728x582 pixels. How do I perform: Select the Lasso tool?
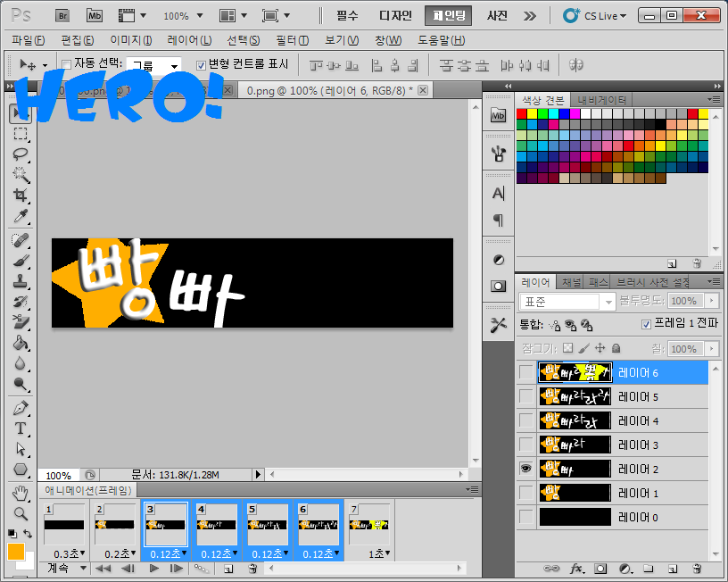click(x=20, y=154)
